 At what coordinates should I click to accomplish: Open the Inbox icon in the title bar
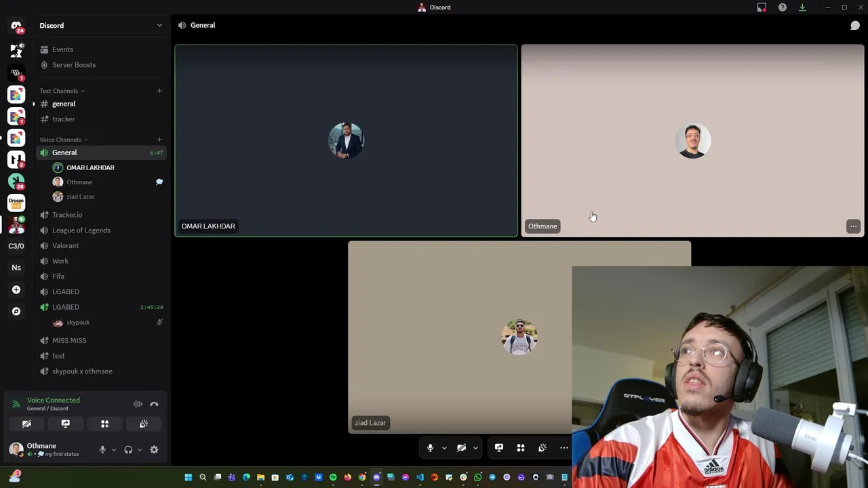[x=762, y=7]
